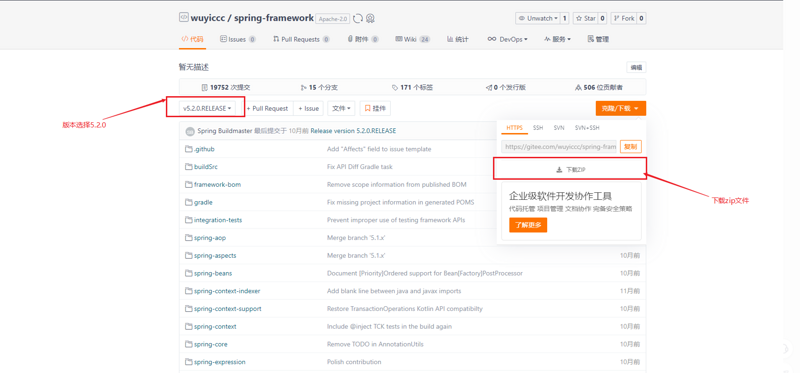
Task: Click the Apache-2.0 license label
Action: [333, 19]
